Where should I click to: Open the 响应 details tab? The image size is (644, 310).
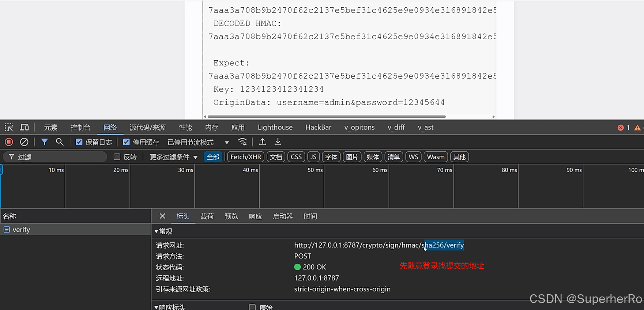[x=255, y=216]
